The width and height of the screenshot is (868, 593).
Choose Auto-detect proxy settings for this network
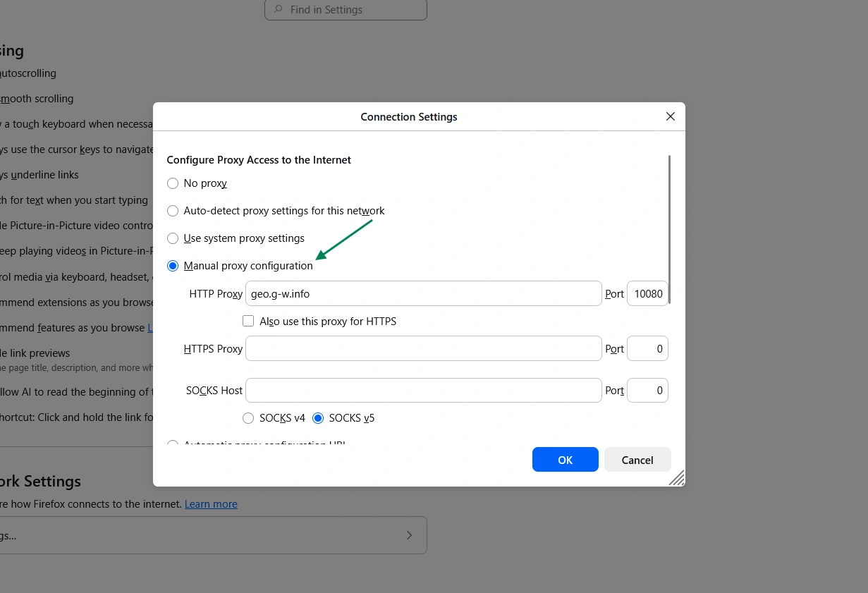pos(173,211)
